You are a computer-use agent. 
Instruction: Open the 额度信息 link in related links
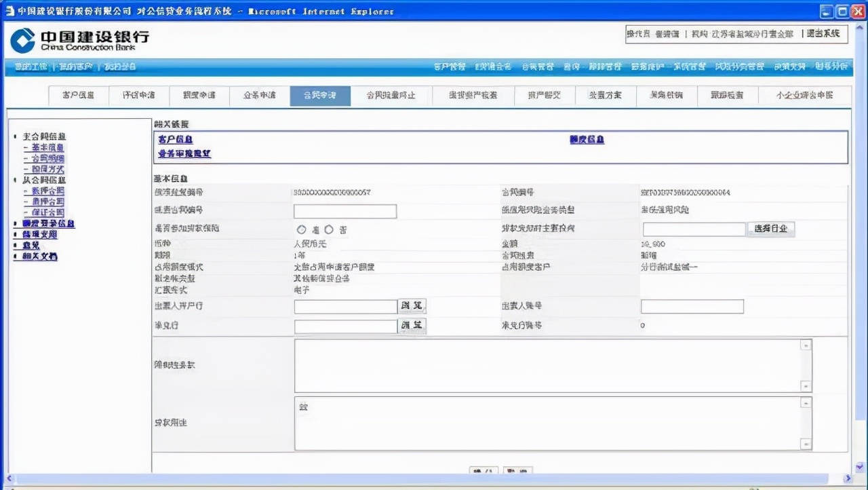(x=587, y=140)
